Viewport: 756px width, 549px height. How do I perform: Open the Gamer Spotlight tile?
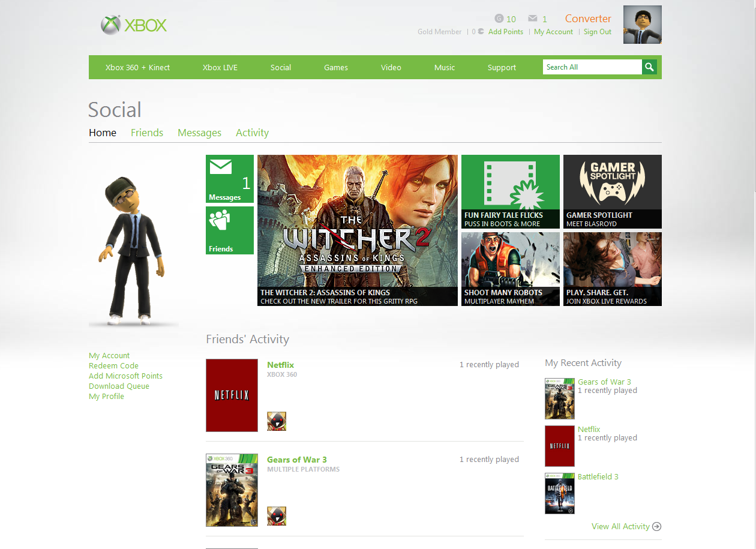click(613, 191)
